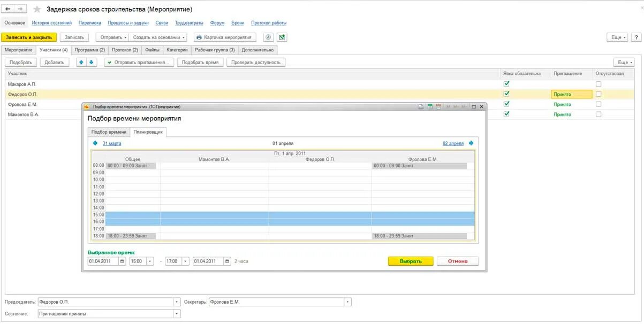Screen dimensions: 644x324
Task: Click the Отмена button in the dialog
Action: click(x=458, y=261)
